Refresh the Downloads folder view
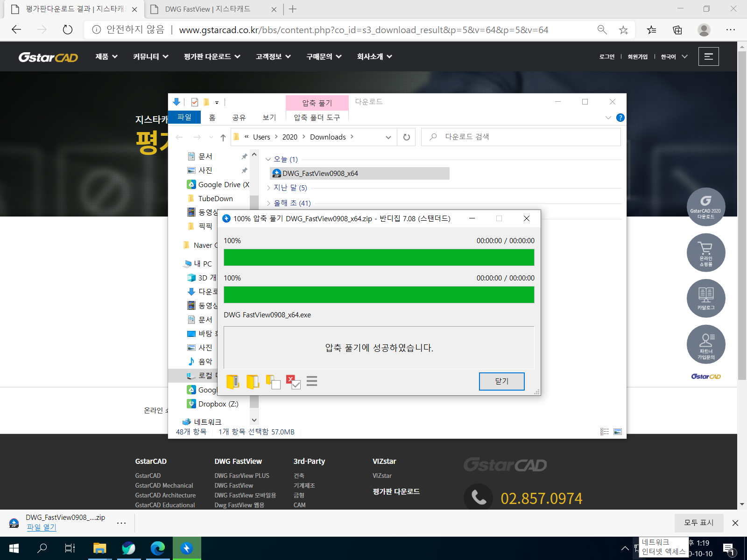 [407, 137]
